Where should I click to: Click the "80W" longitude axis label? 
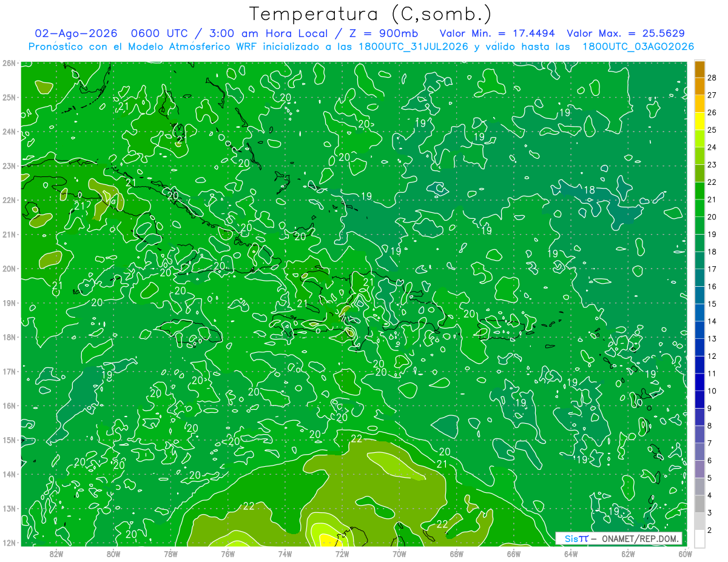[x=113, y=554]
